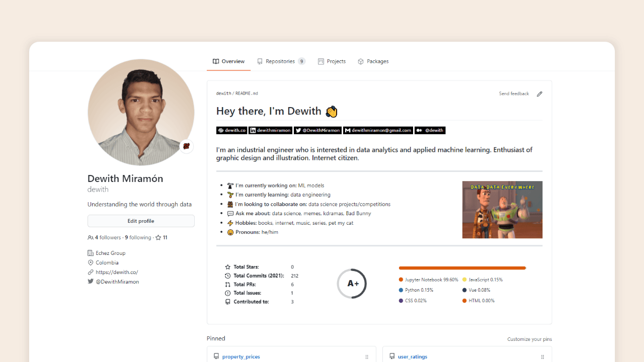644x362 pixels.
Task: Click the Data Everywhere meme image
Action: pos(502,210)
